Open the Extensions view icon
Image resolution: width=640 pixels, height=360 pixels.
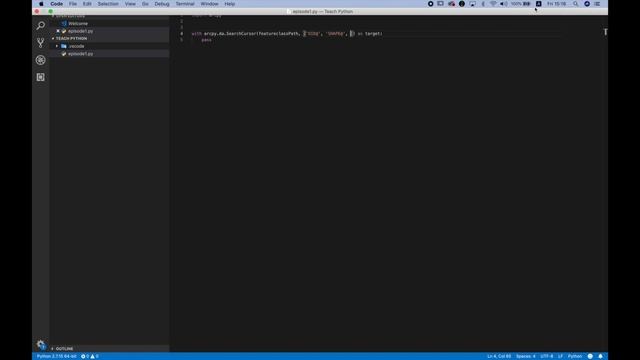pos(40,77)
